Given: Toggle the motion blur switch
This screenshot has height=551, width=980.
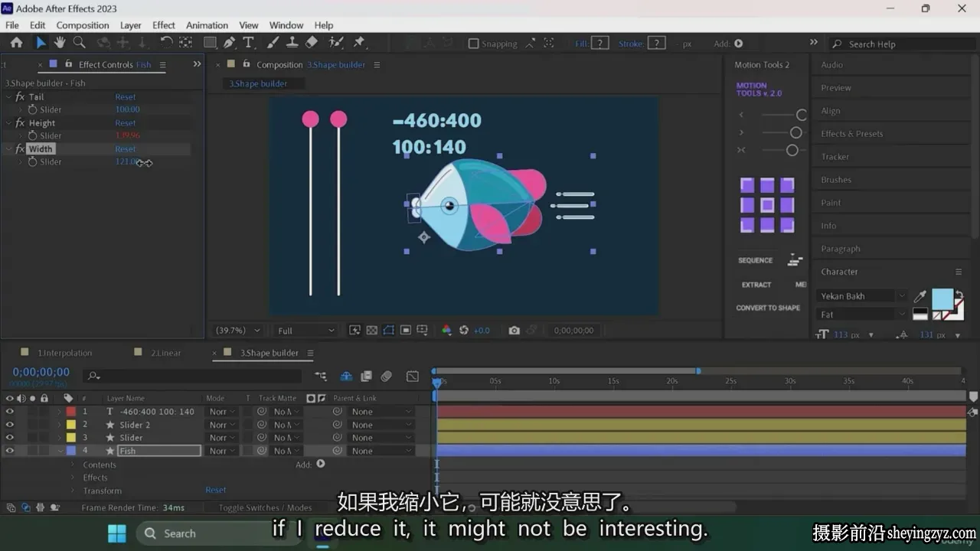Looking at the screenshot, I should 387,377.
